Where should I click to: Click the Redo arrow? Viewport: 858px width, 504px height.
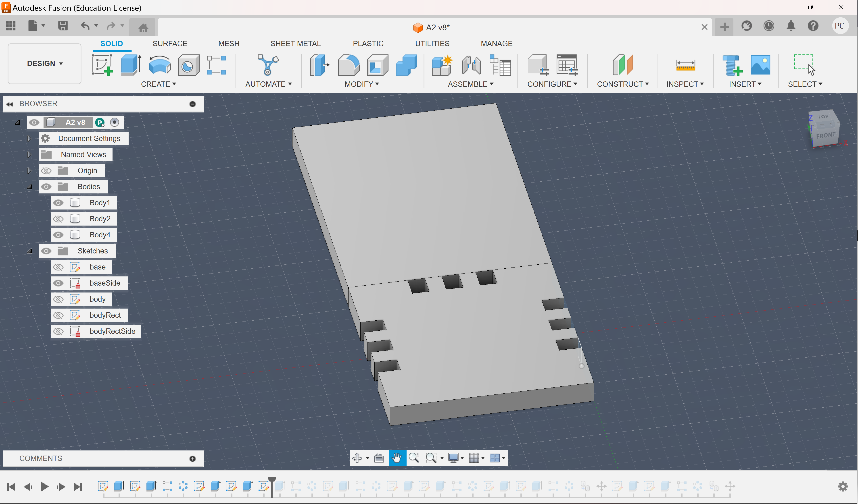(111, 26)
